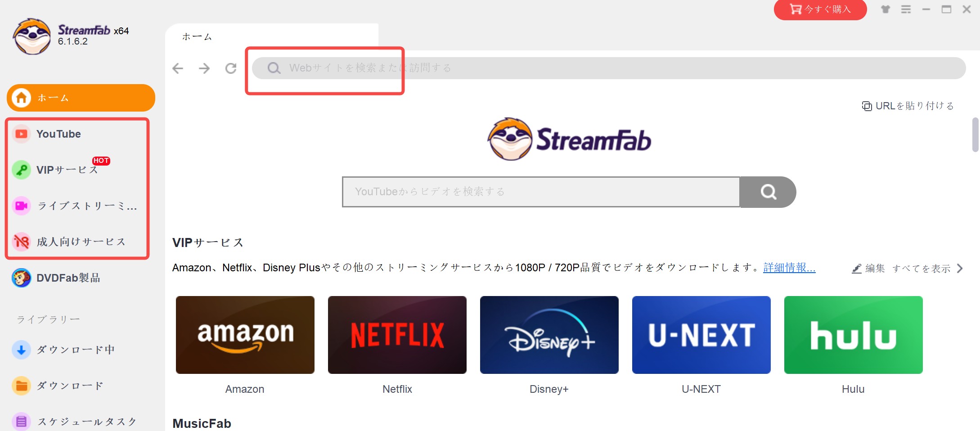
Task: Click URLを貼り付ける paste URL
Action: pyautogui.click(x=908, y=106)
